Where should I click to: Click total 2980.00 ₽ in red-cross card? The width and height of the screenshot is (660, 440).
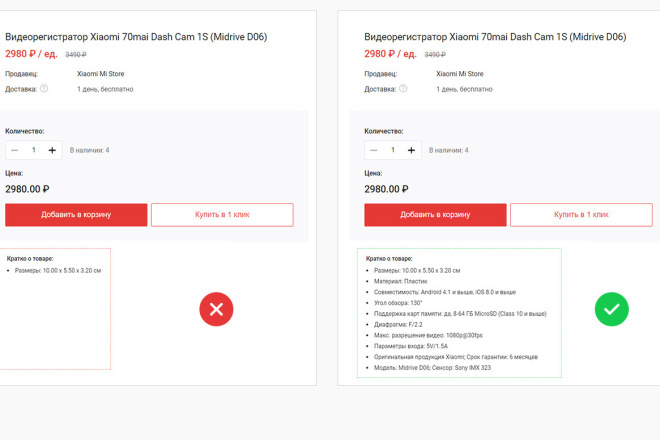pos(27,189)
